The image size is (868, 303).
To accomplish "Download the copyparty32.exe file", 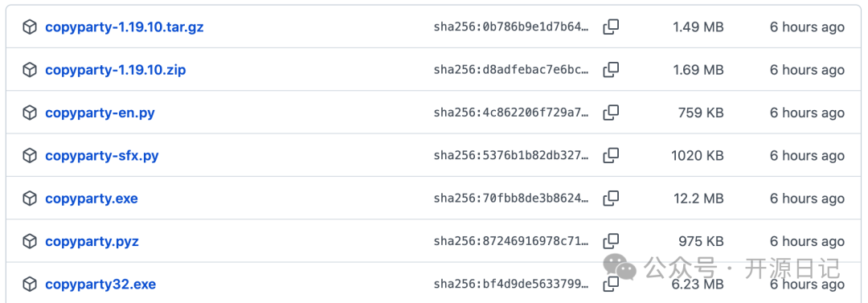I will tap(100, 285).
